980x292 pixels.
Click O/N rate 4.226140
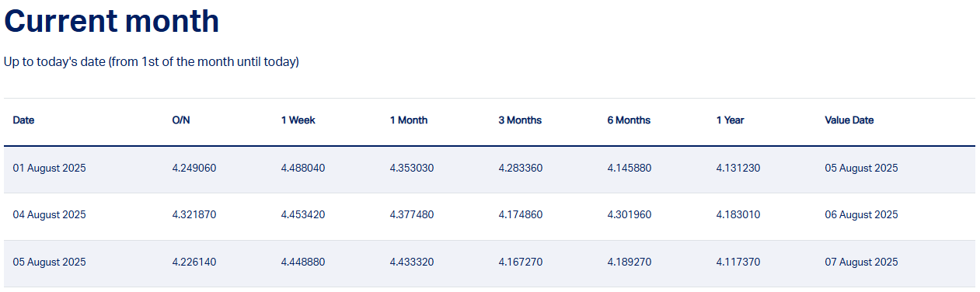(x=194, y=262)
